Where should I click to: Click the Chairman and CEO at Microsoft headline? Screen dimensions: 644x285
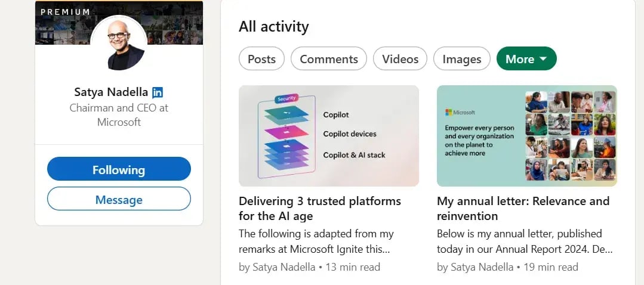(119, 115)
